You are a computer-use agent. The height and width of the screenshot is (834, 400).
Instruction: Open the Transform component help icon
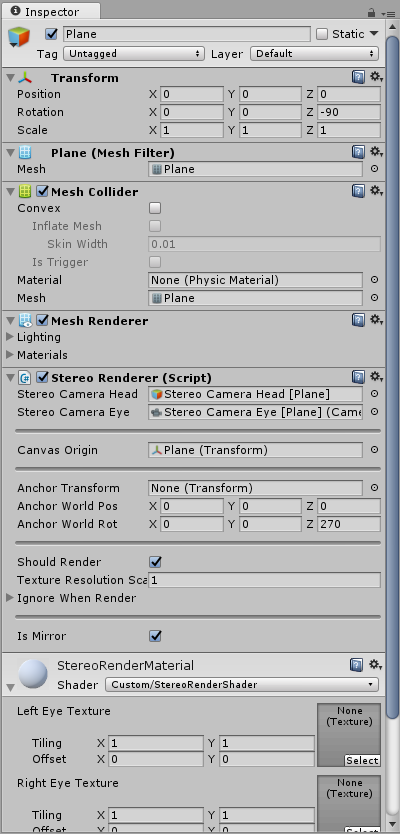tap(358, 77)
